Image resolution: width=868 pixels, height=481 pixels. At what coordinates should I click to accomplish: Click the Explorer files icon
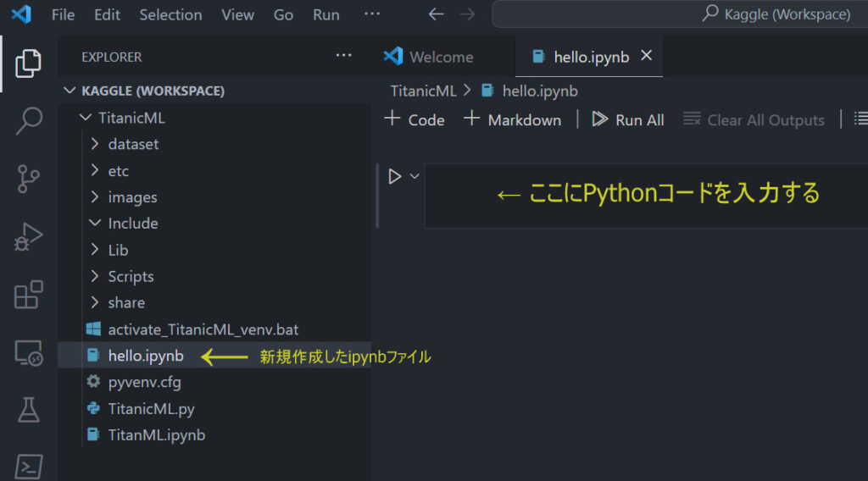tap(29, 63)
